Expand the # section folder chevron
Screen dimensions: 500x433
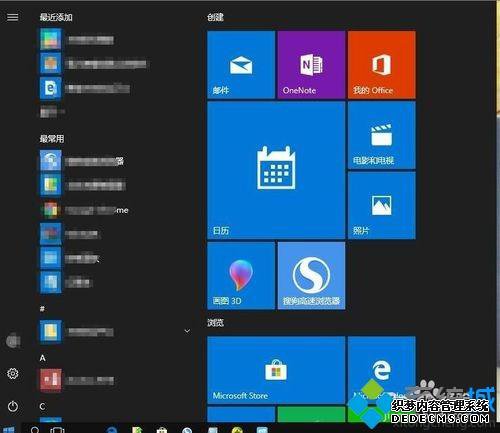187,331
